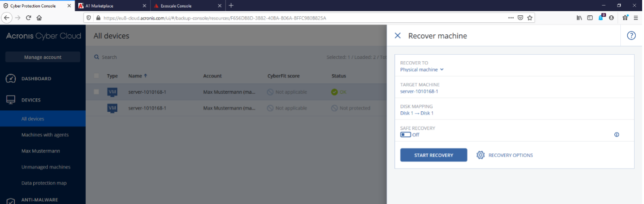Screen dimensions: 644x204
Task: Click Manage account button
Action: (43, 57)
